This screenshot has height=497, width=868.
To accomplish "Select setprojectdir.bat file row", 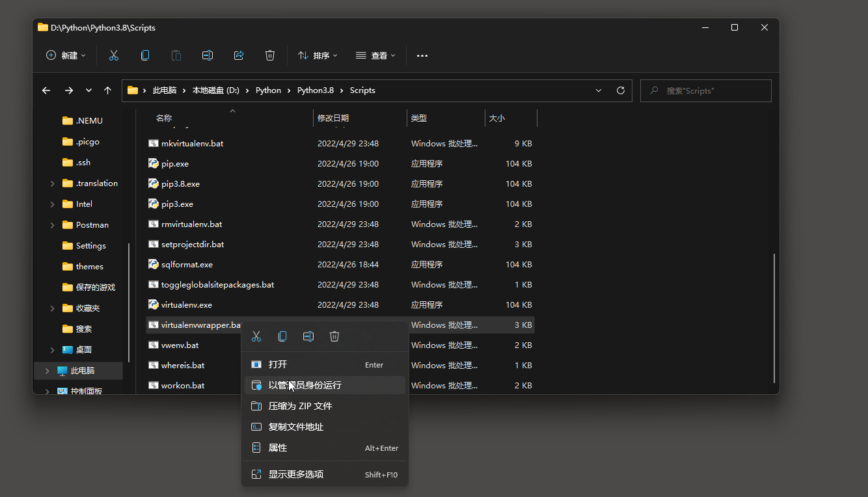I will coord(340,245).
